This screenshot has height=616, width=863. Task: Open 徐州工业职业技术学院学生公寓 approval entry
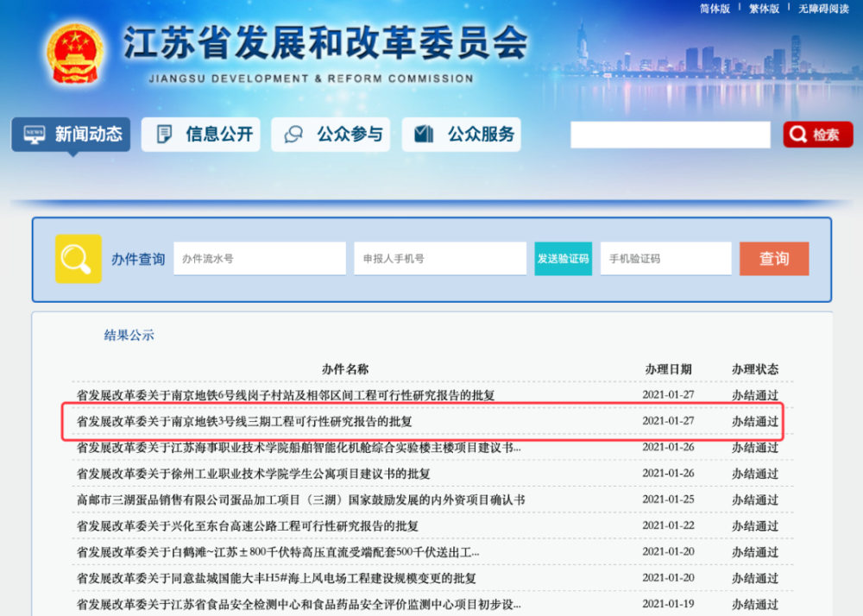[254, 474]
